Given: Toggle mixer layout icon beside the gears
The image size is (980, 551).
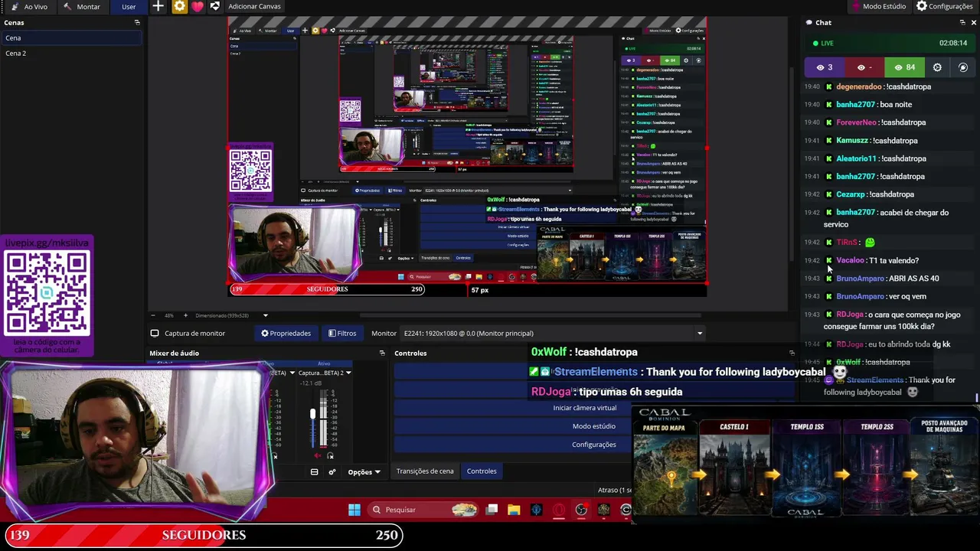Looking at the screenshot, I should tap(314, 471).
